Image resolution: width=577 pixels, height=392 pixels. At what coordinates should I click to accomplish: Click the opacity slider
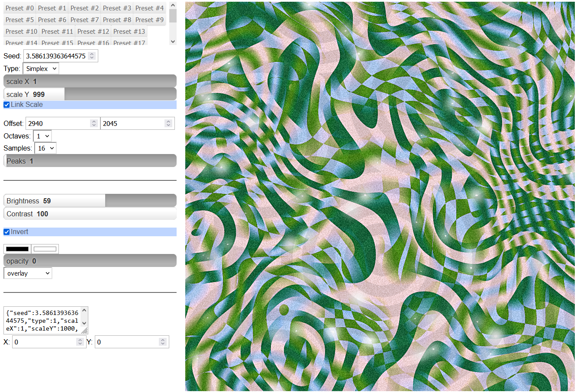[x=90, y=261]
